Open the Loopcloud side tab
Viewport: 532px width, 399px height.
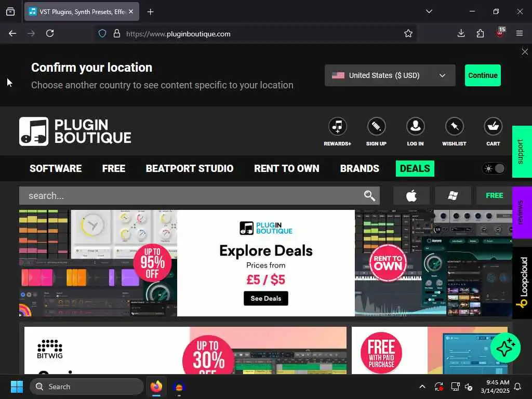[522, 283]
